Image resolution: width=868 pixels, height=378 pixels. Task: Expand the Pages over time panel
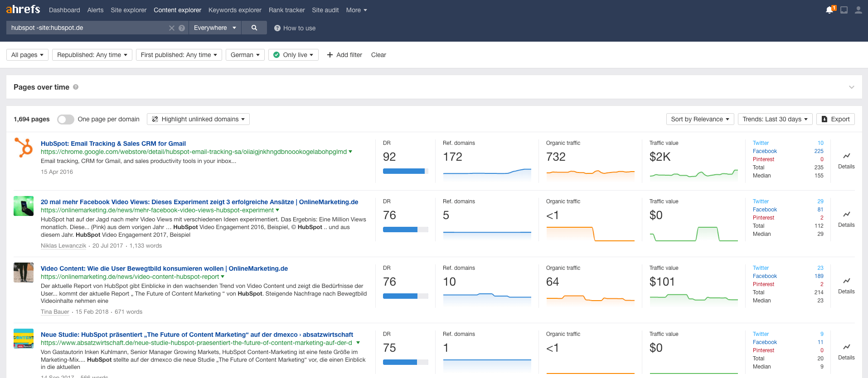click(852, 87)
